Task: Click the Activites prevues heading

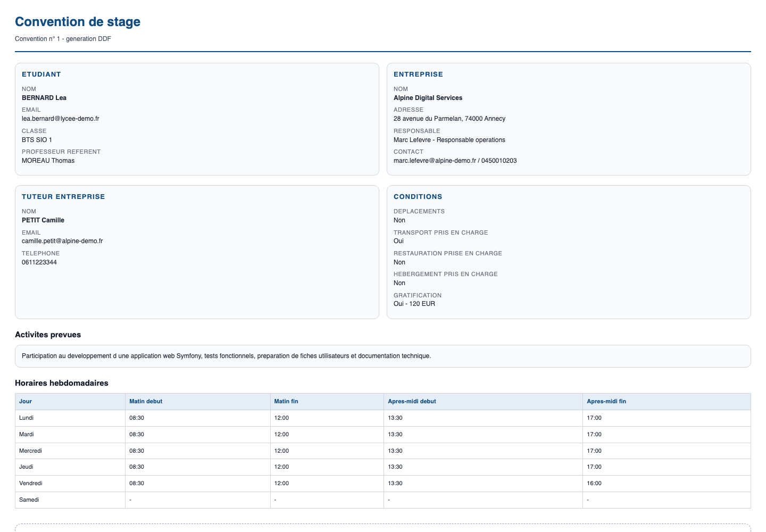Action: (48, 335)
